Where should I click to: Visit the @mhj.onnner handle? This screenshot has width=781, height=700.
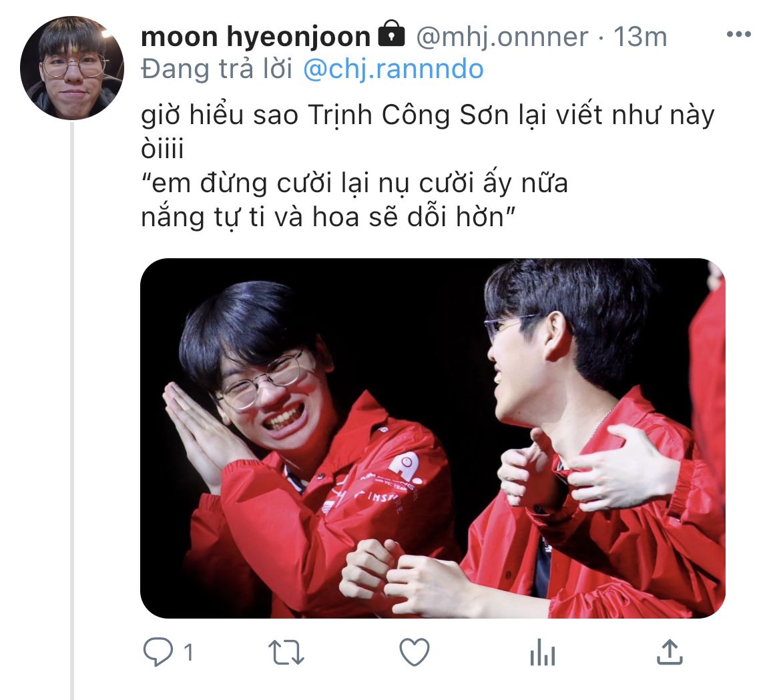pos(502,37)
